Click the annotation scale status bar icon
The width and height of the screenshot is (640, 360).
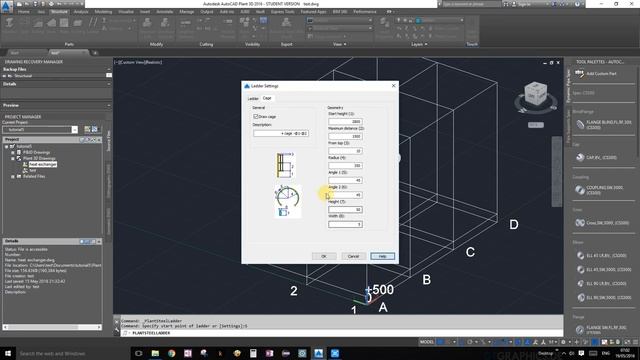553,342
